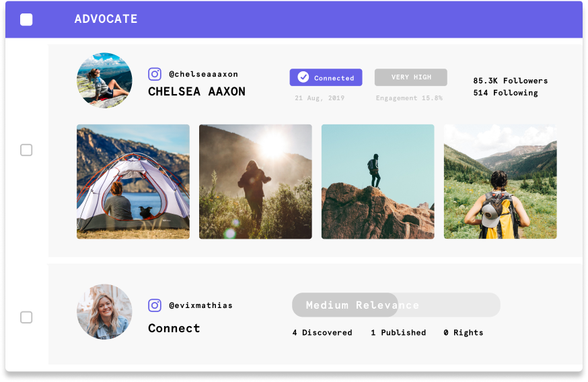
Task: Open the photo of hiker standing on rock
Action: point(377,182)
